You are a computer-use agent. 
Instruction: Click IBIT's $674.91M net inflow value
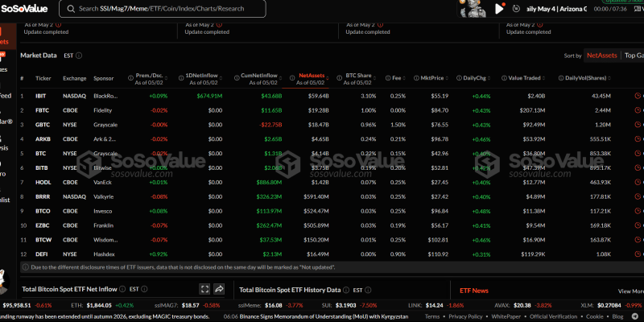(208, 96)
